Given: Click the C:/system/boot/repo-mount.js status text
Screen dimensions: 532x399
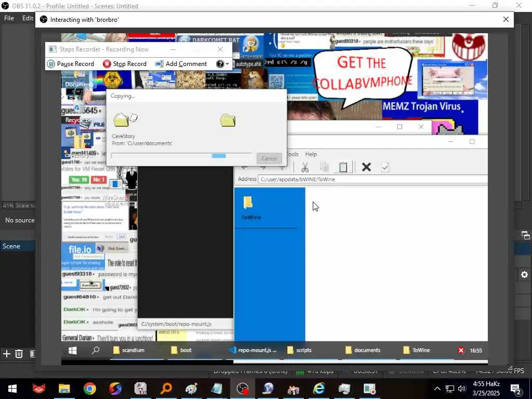Looking at the screenshot, I should click(176, 324).
